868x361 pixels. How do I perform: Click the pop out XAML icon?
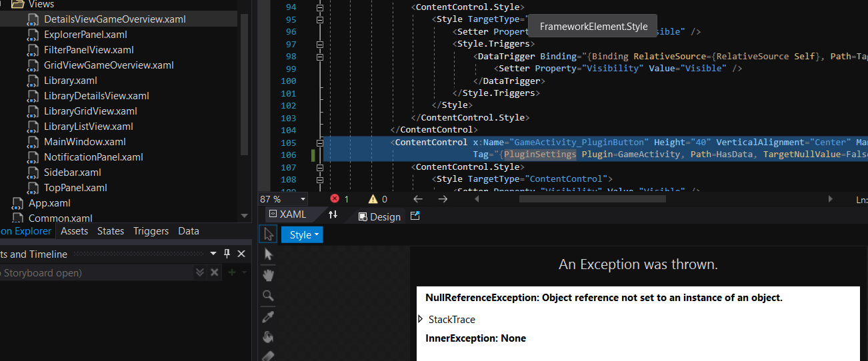coord(415,216)
